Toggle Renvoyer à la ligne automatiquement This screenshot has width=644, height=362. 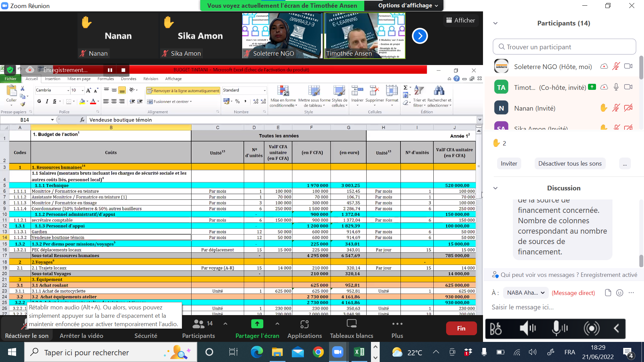point(183,90)
